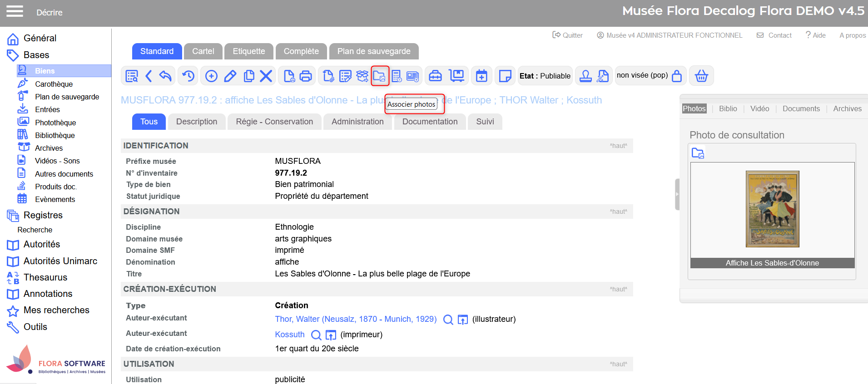Click the sticky note icon in toolbar
The width and height of the screenshot is (868, 384).
point(505,76)
